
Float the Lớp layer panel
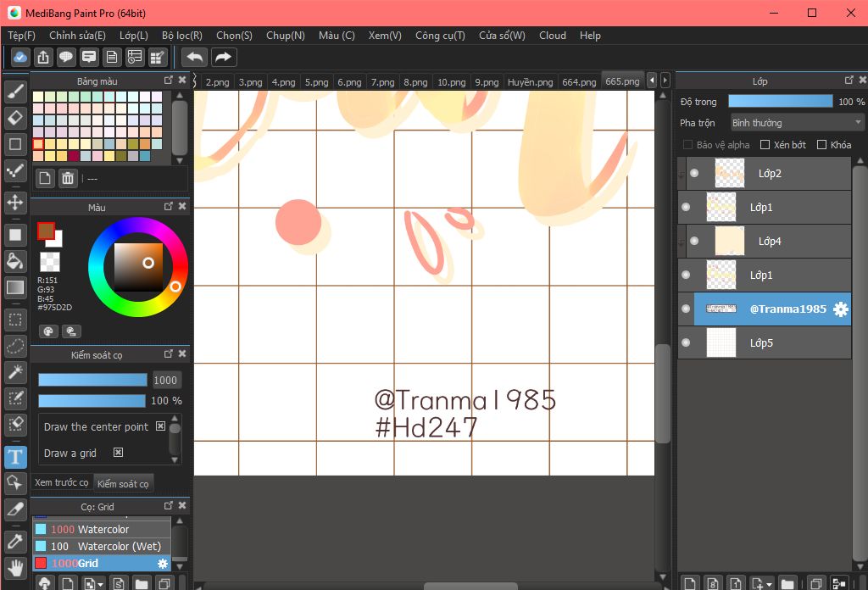[x=849, y=81]
